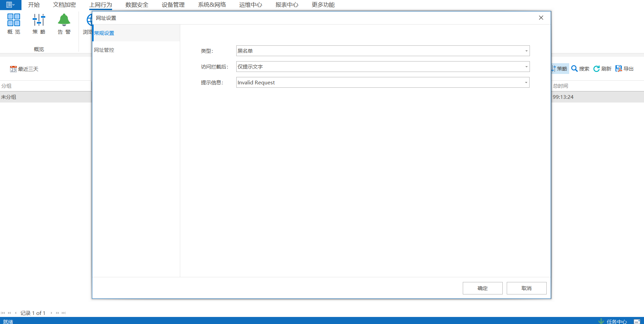Open the 报表中心 ribbon tab
This screenshot has height=324, width=644.
pyautogui.click(x=287, y=5)
